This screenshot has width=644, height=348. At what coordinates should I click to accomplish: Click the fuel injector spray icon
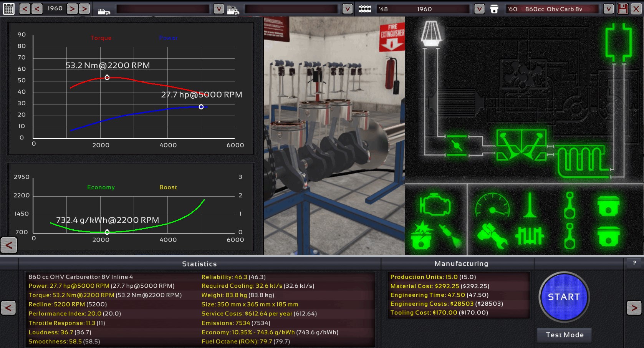(450, 235)
